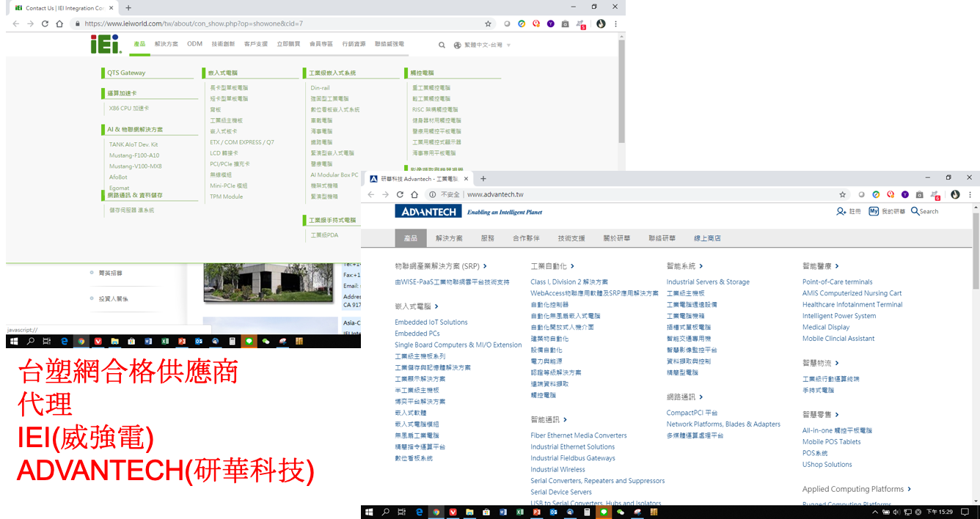Click the www.advantech.tw address bar

[x=495, y=194]
